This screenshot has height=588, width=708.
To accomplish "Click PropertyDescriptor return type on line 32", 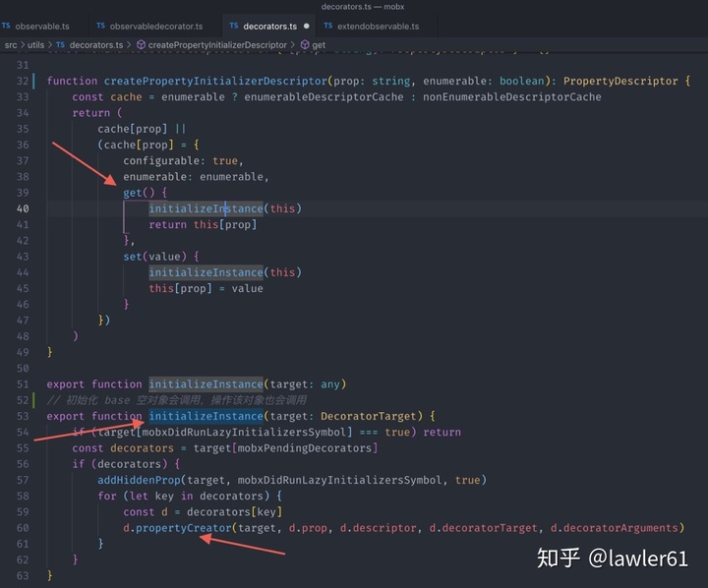I will click(x=620, y=82).
